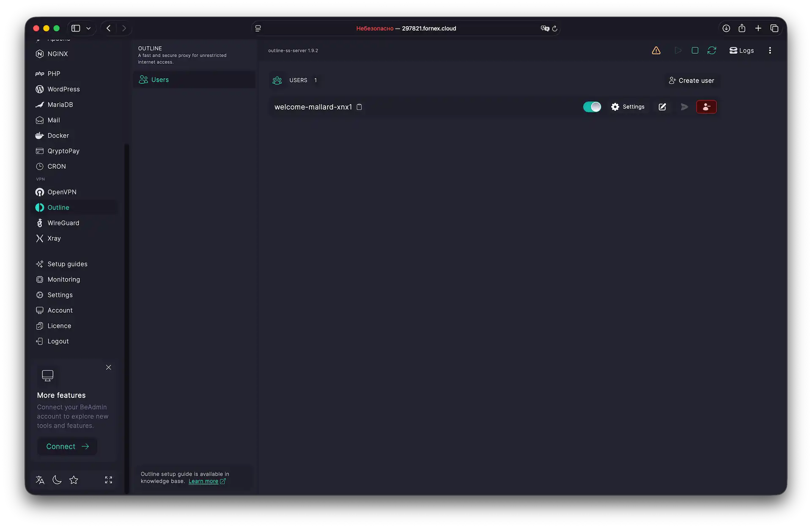Restart the Outline server via refresh icon

[712, 50]
